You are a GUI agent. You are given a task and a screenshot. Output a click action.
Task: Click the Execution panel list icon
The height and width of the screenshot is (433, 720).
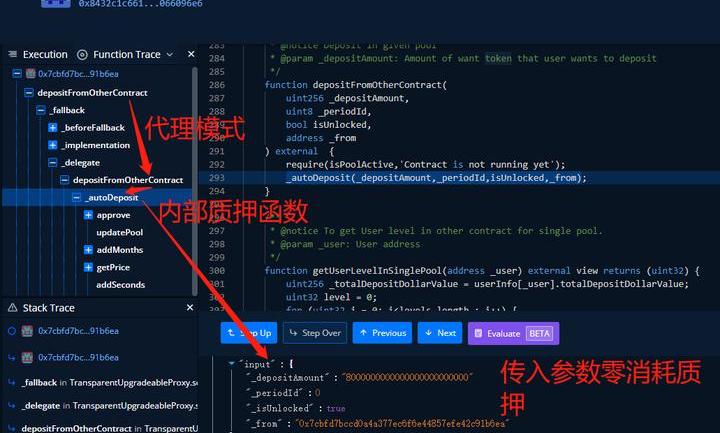point(12,54)
